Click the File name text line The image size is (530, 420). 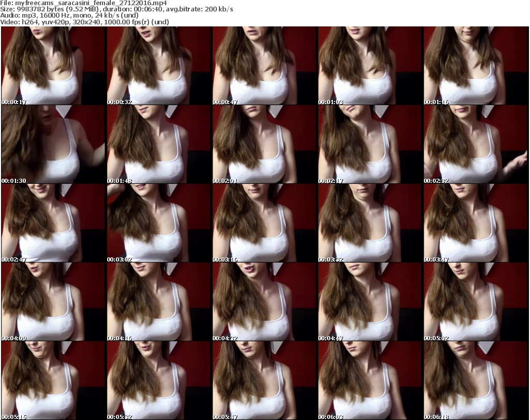[83, 3]
